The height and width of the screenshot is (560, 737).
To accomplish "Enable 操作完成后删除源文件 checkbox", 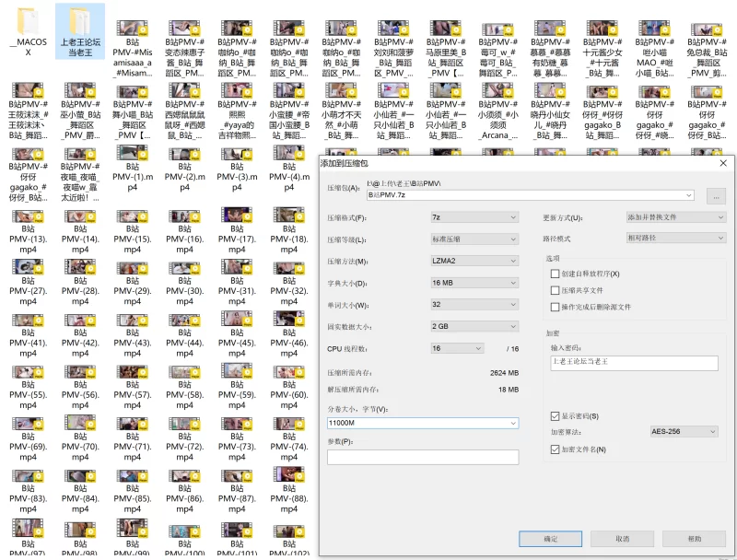I will coord(556,307).
